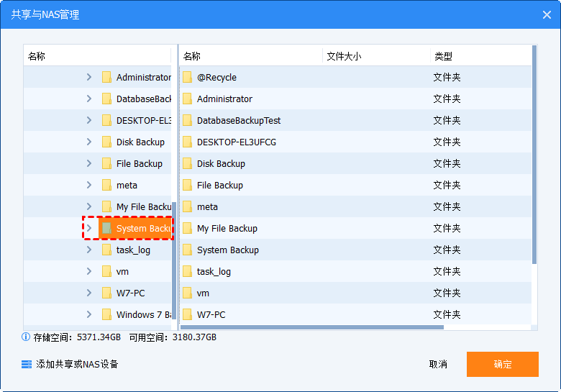Click the vertical scrollbar of left tree
561x392 pixels.
(x=173, y=259)
